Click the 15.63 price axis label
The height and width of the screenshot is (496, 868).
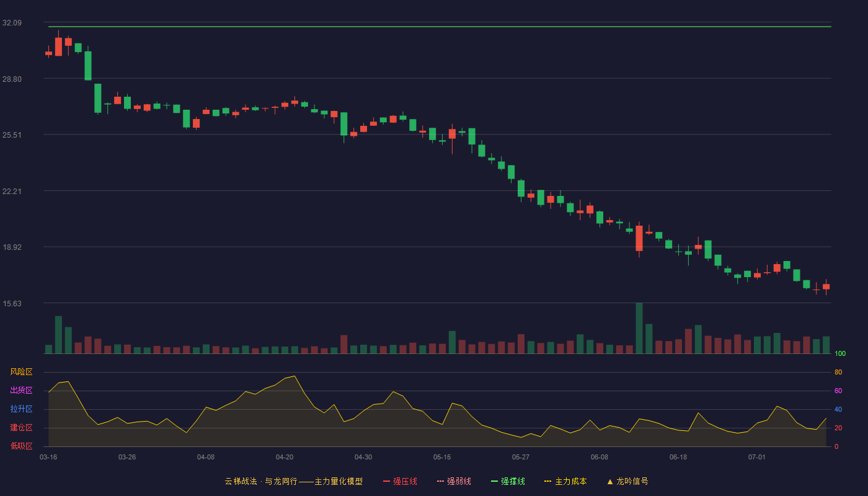coord(12,303)
